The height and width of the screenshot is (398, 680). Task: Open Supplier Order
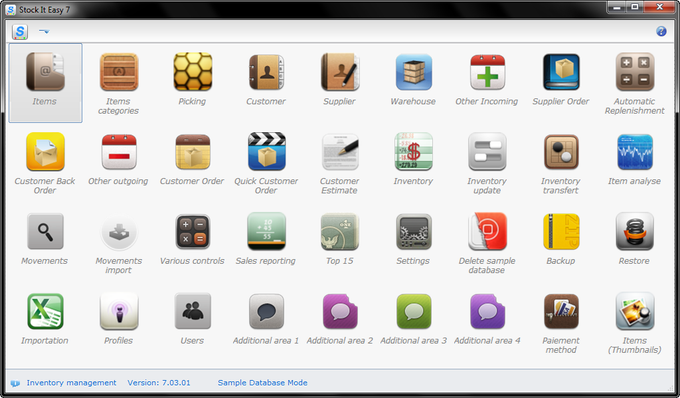tap(561, 72)
